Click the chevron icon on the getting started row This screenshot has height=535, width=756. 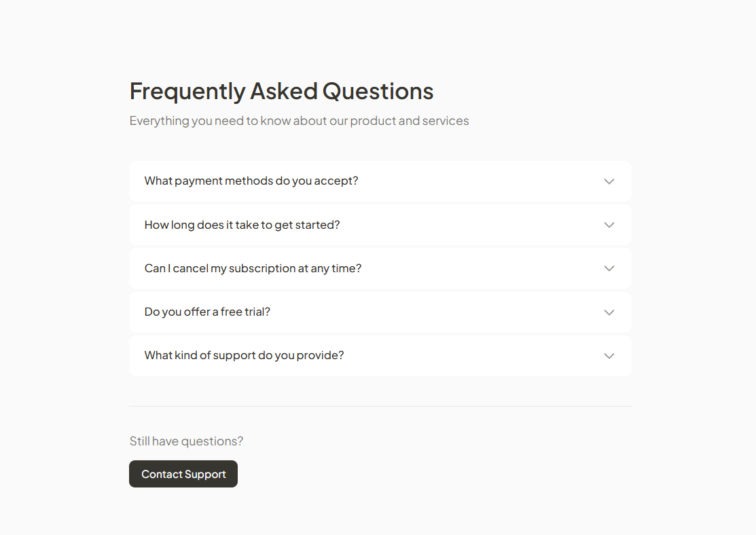pyautogui.click(x=609, y=225)
